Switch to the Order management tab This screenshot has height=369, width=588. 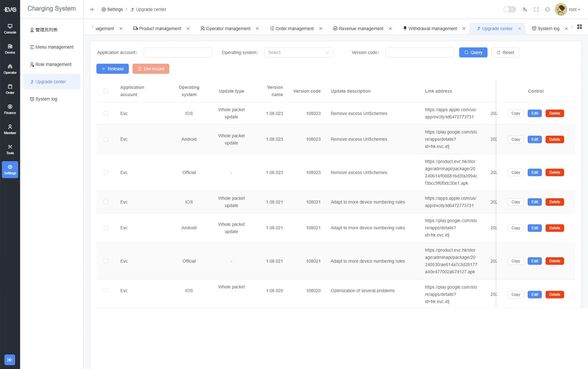tap(292, 29)
